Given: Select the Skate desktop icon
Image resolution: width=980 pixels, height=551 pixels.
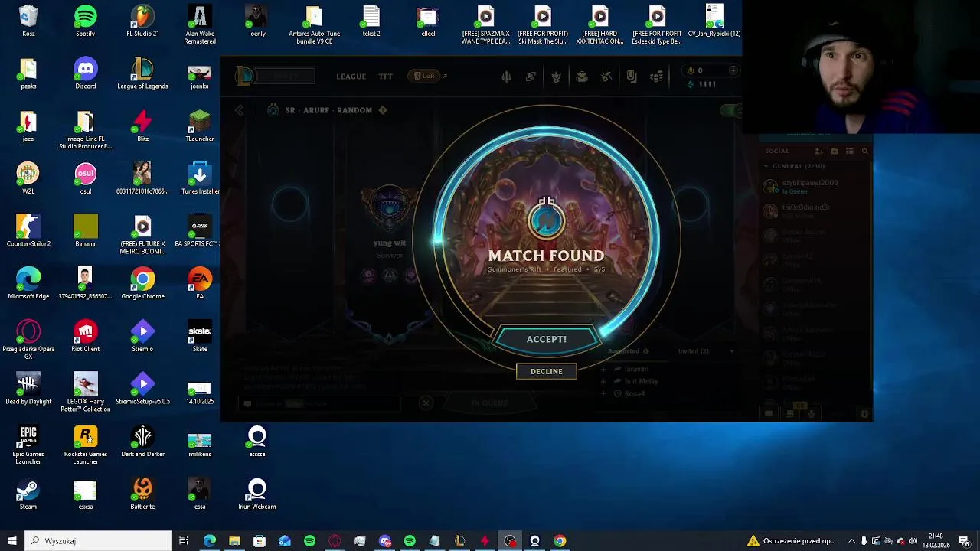Looking at the screenshot, I should [200, 337].
